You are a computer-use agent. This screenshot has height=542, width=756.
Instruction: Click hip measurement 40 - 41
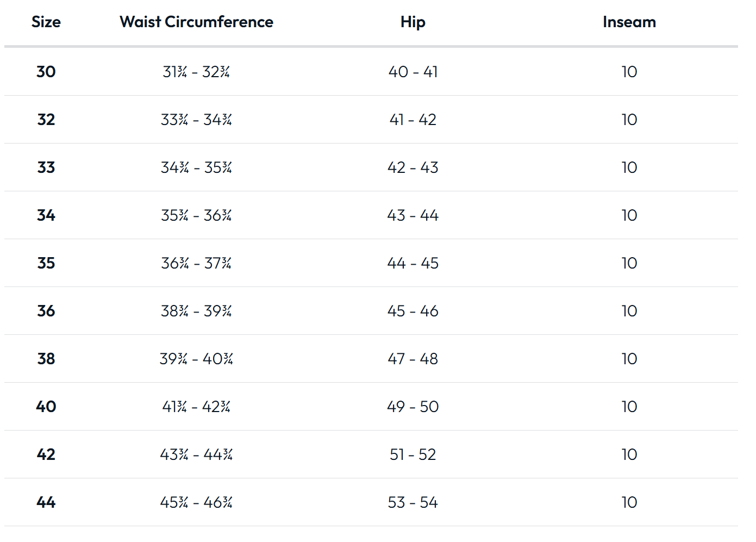click(x=413, y=72)
